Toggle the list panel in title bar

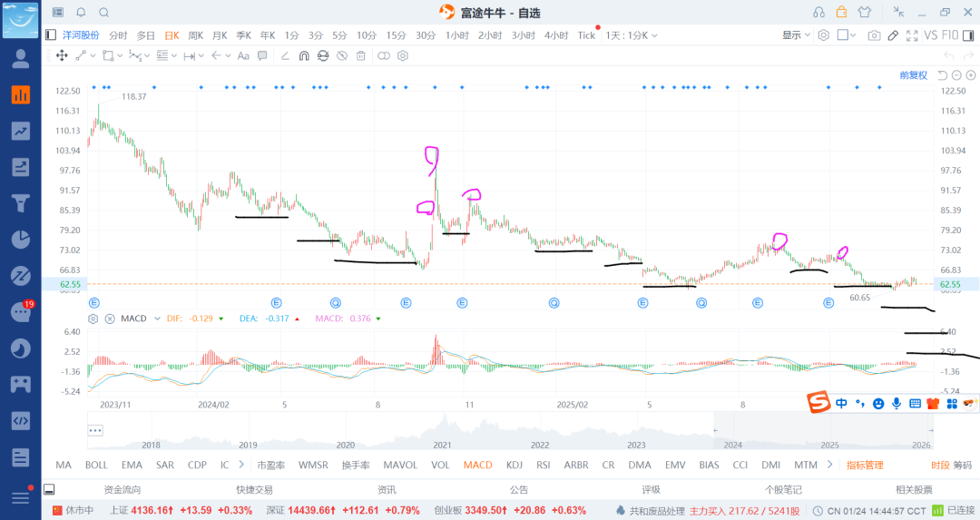58,13
